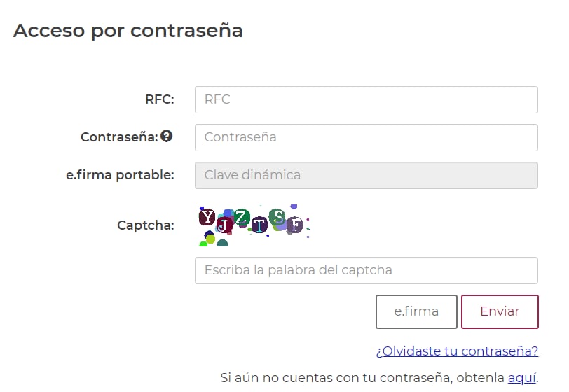Click the light green circle in the captcha
569x392 pixels.
210,239
